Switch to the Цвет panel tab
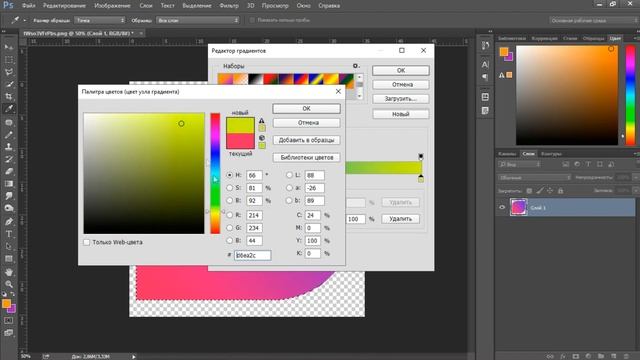This screenshot has width=640, height=360. coord(615,38)
